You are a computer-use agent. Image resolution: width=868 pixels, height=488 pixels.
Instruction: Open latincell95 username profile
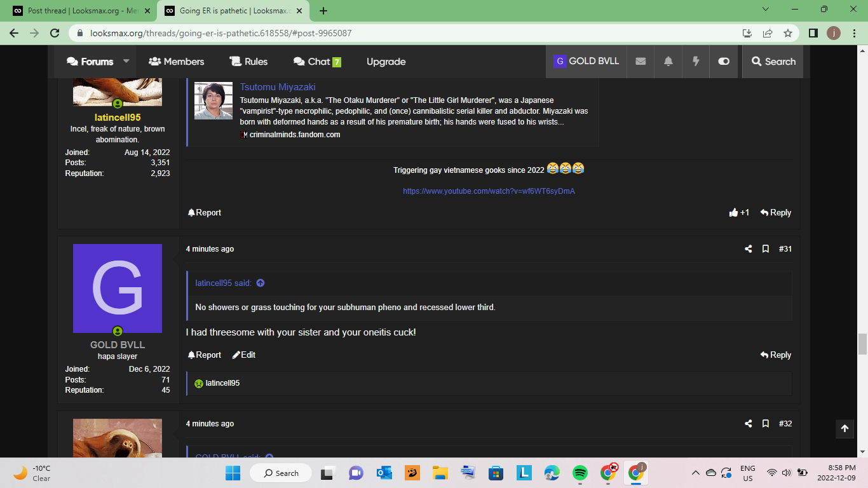[x=118, y=118]
